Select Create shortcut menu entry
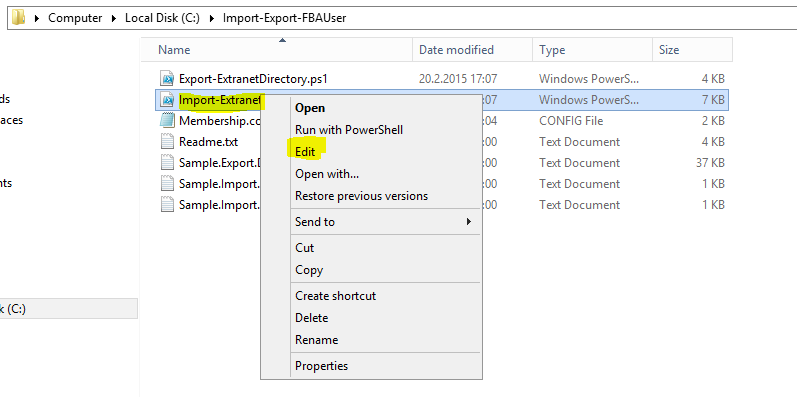 coord(335,295)
